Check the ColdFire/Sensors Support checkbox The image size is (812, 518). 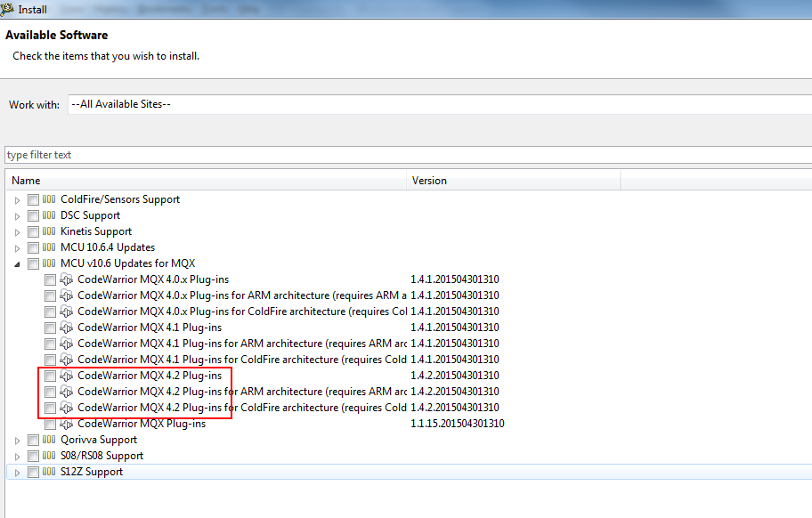[x=33, y=199]
